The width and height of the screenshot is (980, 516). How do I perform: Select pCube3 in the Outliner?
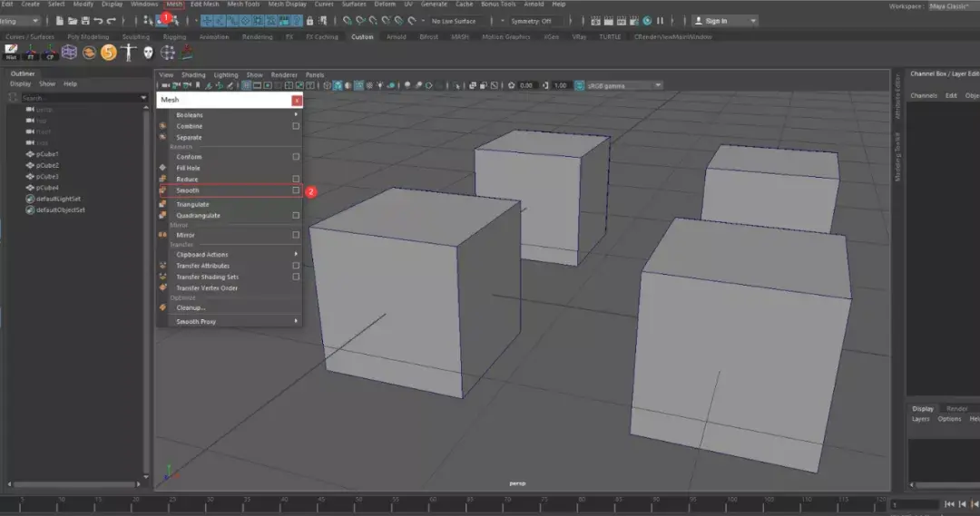click(x=47, y=176)
